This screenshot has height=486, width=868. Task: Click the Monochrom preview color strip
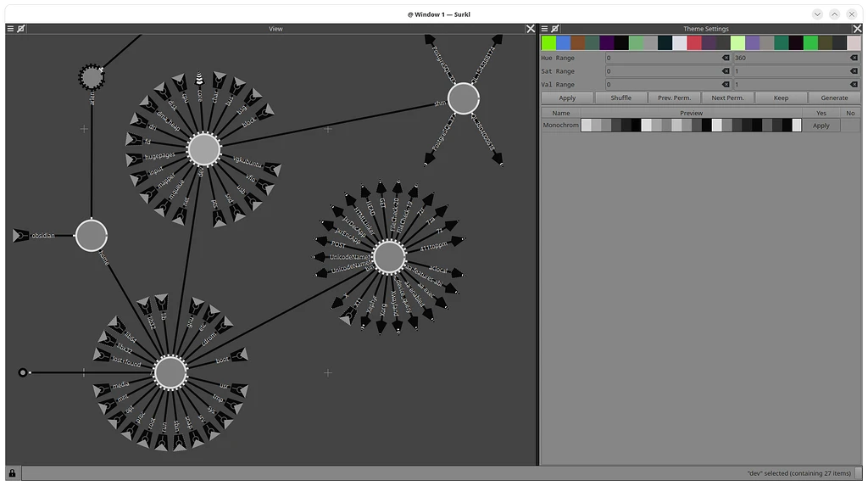pyautogui.click(x=692, y=126)
